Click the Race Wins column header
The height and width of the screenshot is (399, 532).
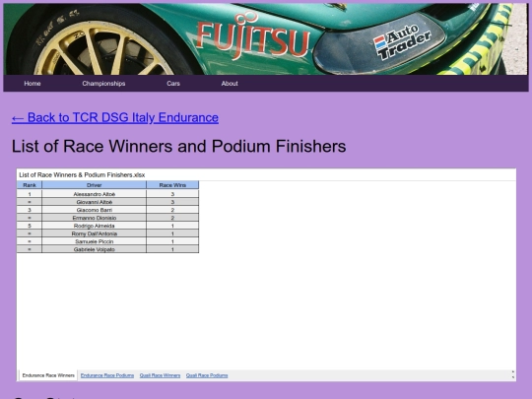click(x=172, y=185)
